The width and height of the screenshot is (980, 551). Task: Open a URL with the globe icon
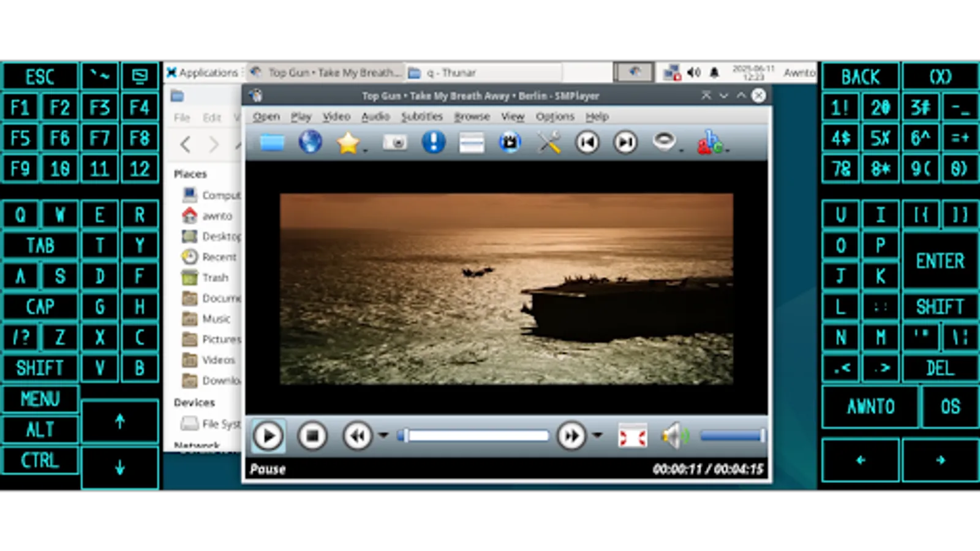[310, 142]
